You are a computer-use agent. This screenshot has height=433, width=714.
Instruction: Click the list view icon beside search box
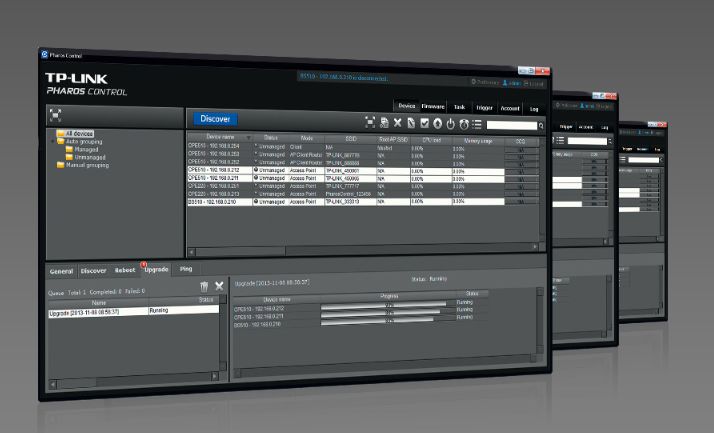(x=477, y=124)
